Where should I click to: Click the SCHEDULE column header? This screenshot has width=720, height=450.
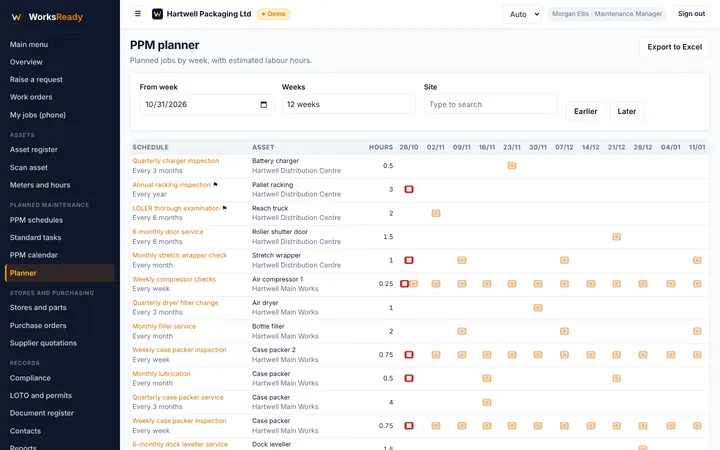pos(151,147)
